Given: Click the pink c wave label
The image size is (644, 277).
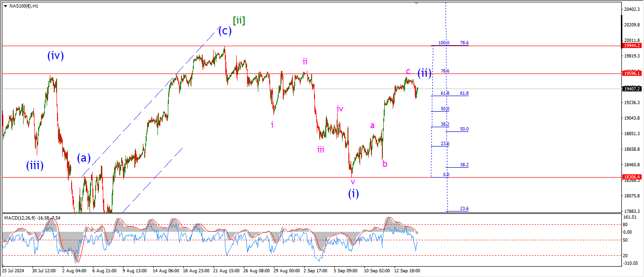Looking at the screenshot, I should coord(408,71).
